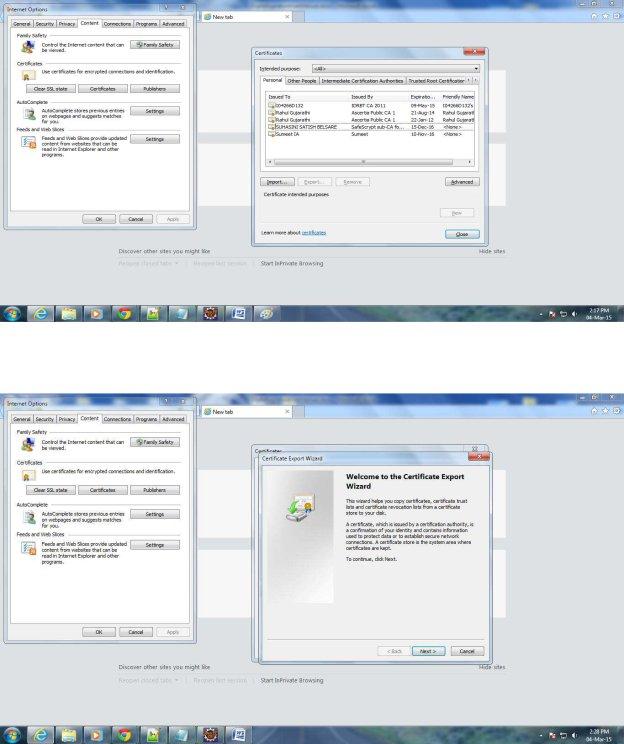Select SUHASINI SATISH BELSARE certificate row
This screenshot has height=744, width=624.
point(370,127)
